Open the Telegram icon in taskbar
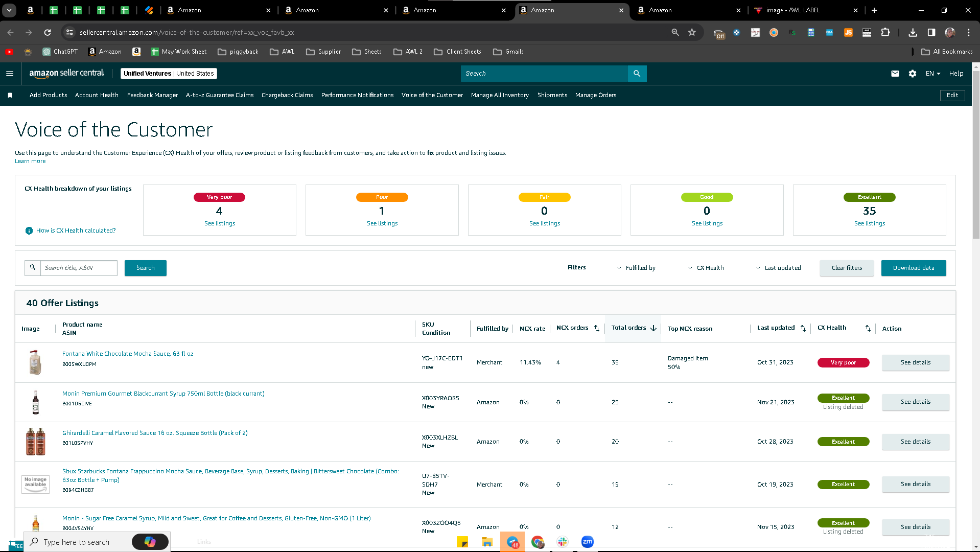The width and height of the screenshot is (980, 552). tap(512, 542)
